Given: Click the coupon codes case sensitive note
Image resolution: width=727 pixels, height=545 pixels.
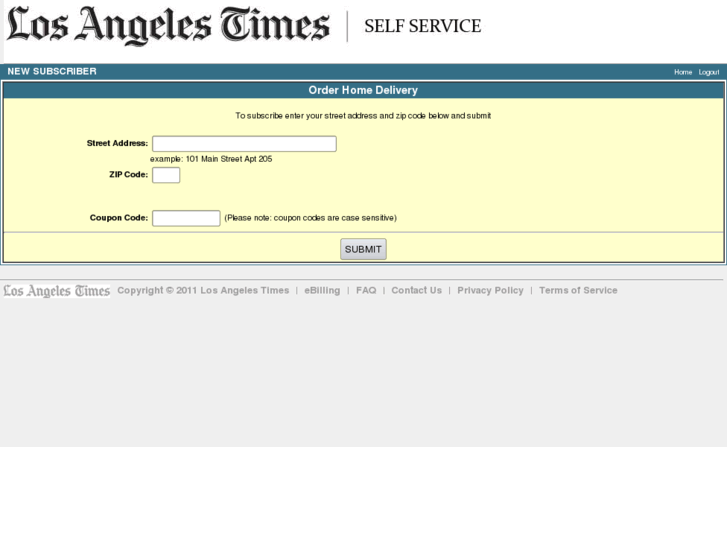Looking at the screenshot, I should (311, 218).
